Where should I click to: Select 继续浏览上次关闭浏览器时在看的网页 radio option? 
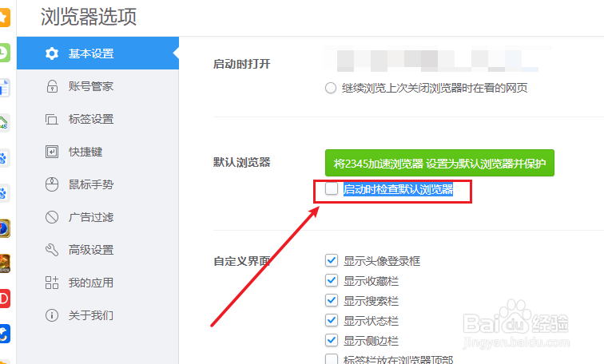coord(331,88)
